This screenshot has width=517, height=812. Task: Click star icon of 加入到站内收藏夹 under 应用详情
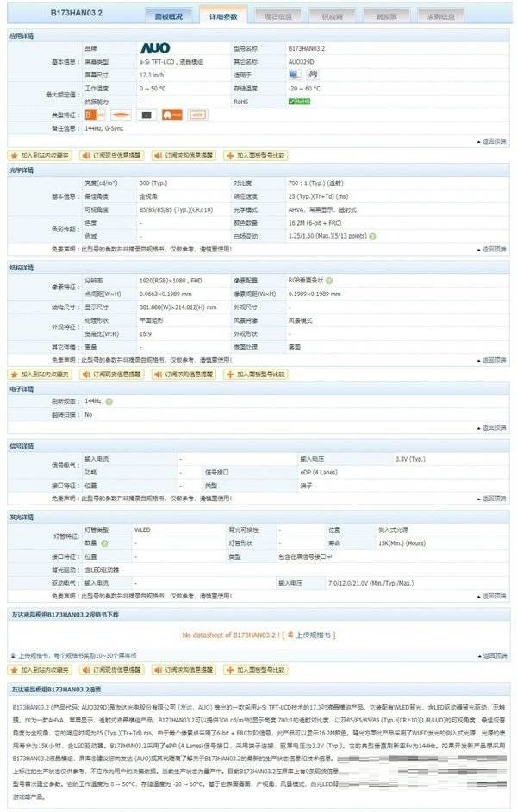[x=14, y=155]
